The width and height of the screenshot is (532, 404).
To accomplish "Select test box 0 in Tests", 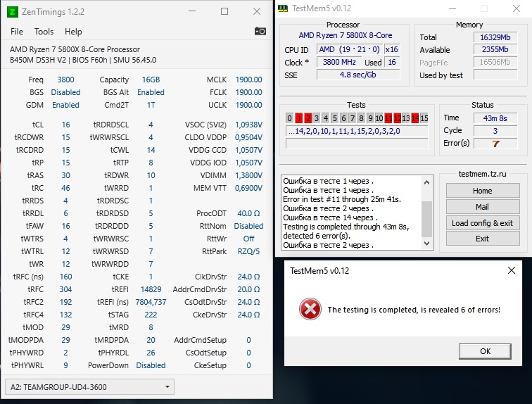I will click(x=289, y=118).
